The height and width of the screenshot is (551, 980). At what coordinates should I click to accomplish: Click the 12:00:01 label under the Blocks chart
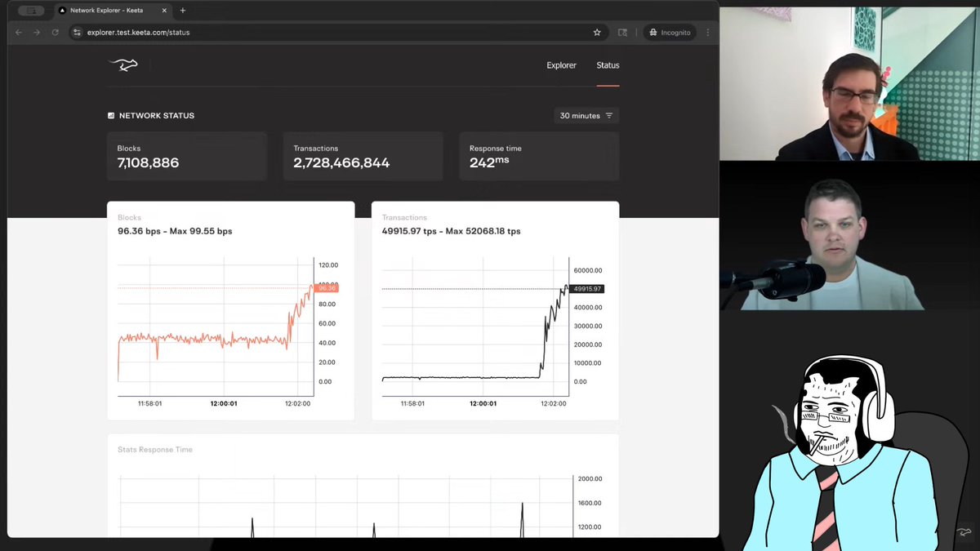pos(224,403)
